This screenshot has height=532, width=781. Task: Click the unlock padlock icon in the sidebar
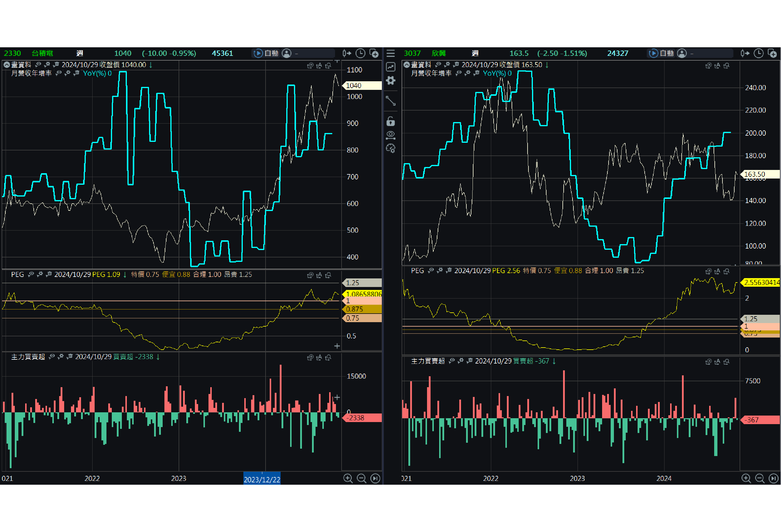[390, 121]
